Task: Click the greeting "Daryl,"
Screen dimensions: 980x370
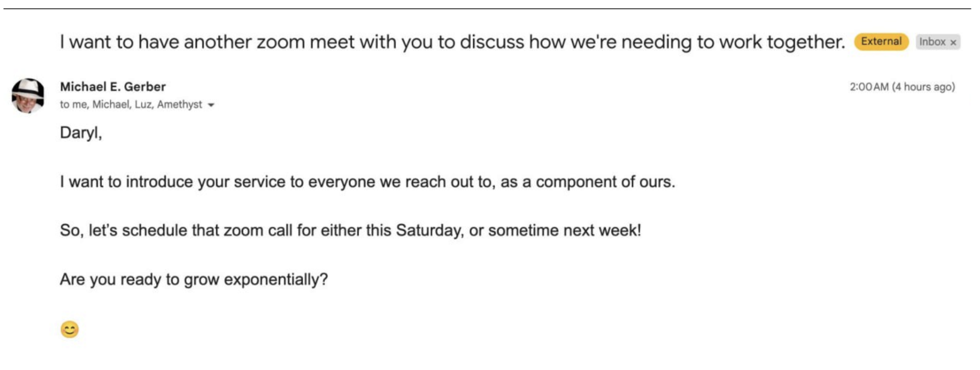Action: tap(81, 133)
